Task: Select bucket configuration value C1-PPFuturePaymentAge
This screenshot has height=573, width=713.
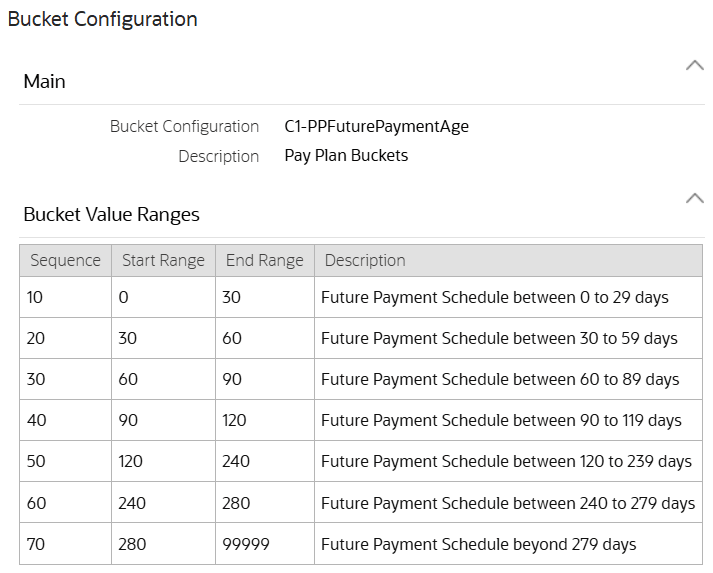Action: coord(377,126)
